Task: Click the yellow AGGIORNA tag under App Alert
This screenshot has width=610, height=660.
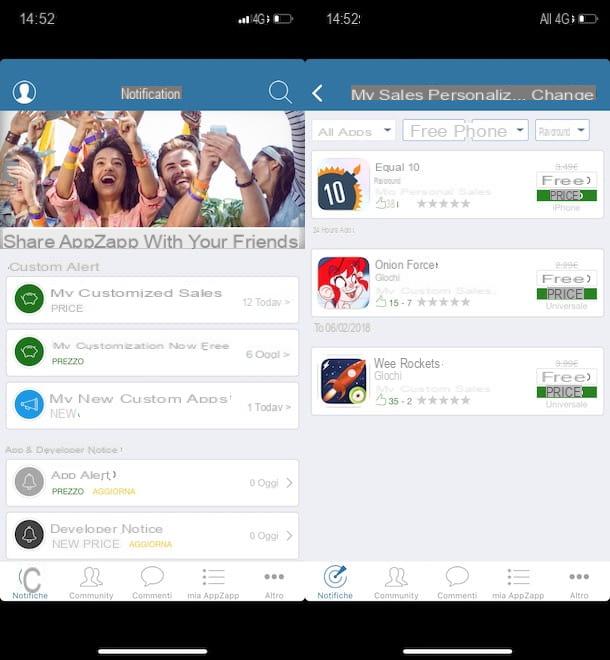Action: tap(114, 491)
